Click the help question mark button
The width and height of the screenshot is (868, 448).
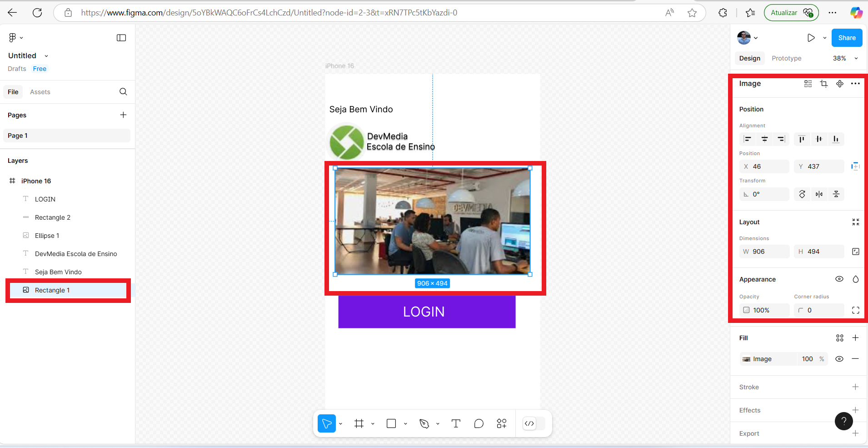click(844, 421)
